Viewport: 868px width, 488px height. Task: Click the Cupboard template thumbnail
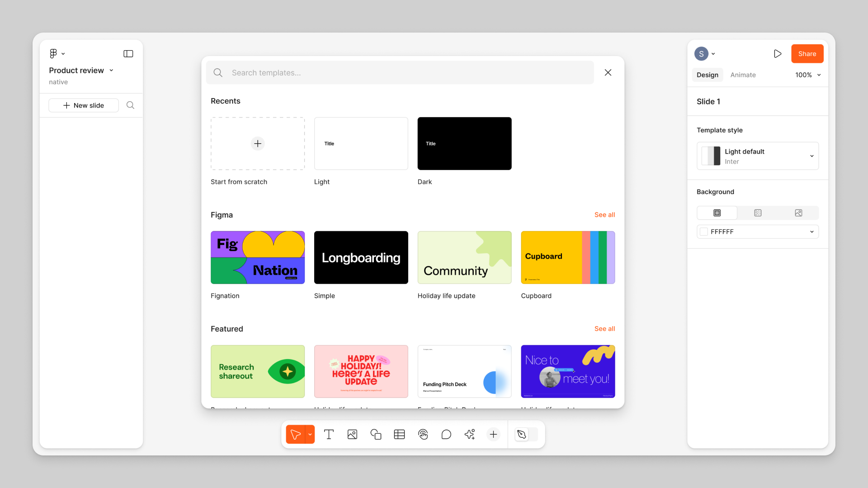pyautogui.click(x=567, y=257)
